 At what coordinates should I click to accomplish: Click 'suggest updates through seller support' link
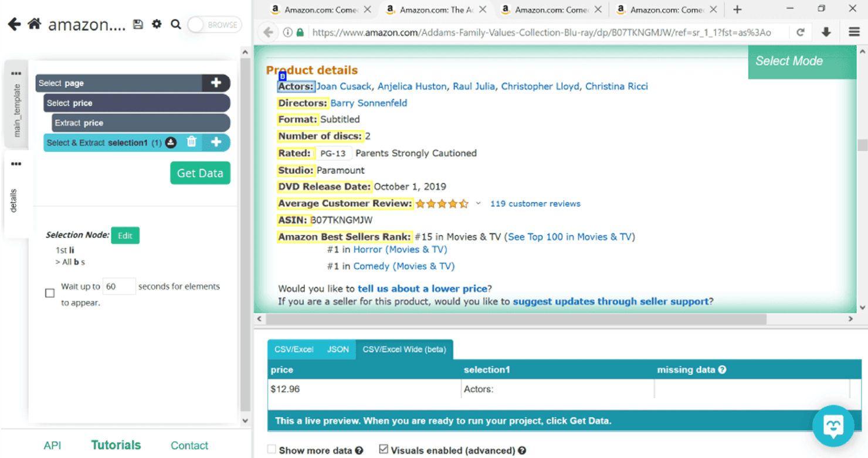click(611, 301)
